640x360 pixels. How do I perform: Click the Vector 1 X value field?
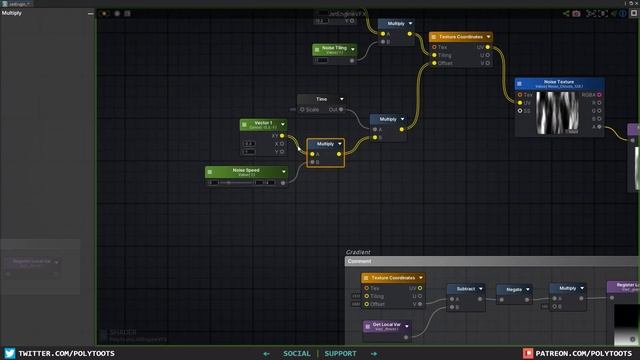(249, 144)
